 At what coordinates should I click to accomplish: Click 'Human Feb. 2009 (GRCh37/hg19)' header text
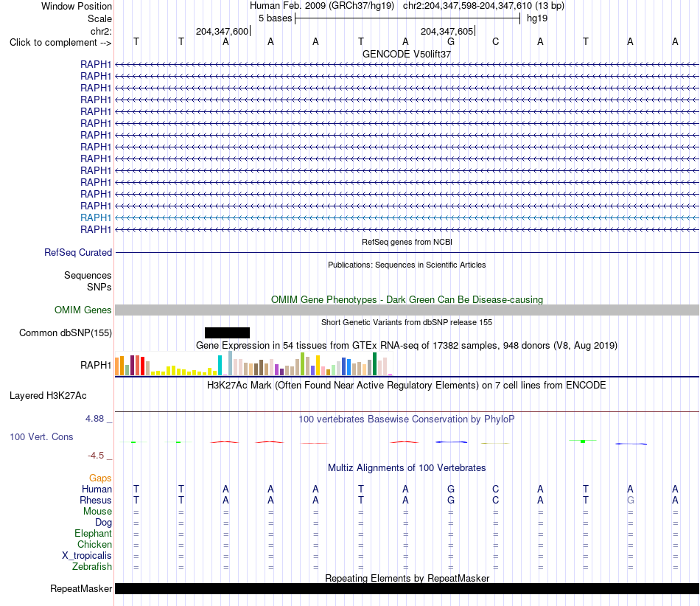[322, 6]
